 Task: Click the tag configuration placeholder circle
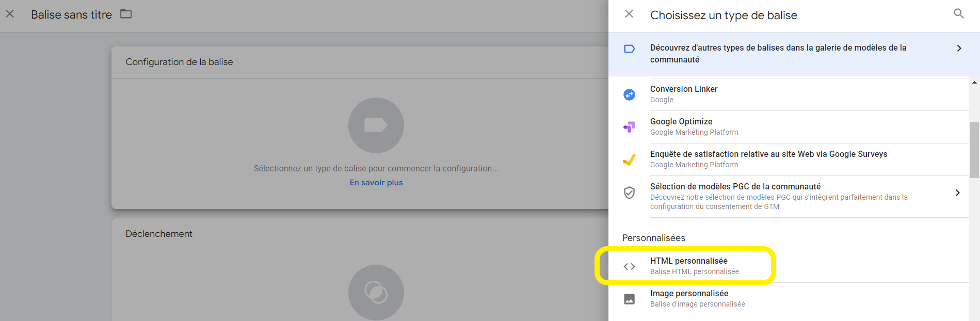pos(376,125)
